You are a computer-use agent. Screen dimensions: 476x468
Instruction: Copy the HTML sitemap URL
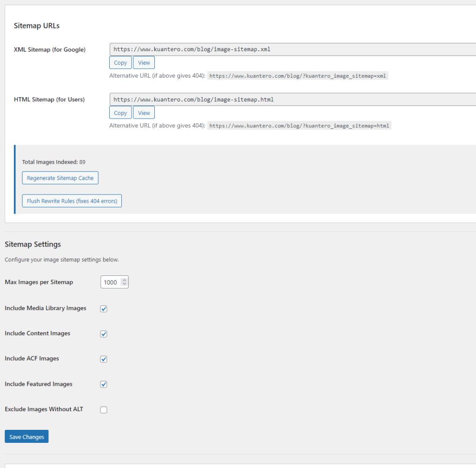tap(120, 112)
